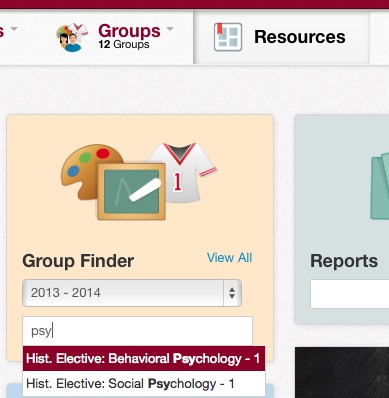Open the Groups people icon
The width and height of the screenshot is (389, 398).
click(x=72, y=37)
